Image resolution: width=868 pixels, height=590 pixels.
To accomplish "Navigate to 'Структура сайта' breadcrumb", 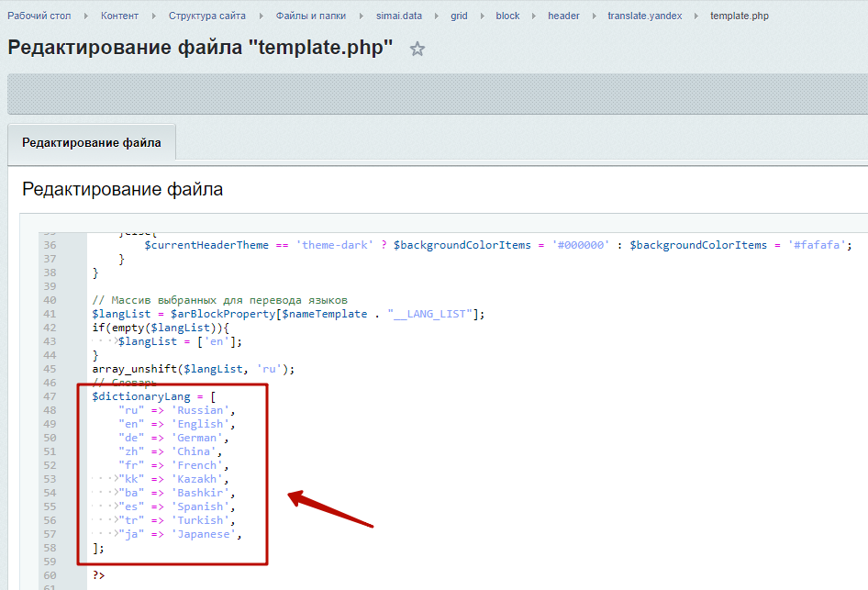I will point(207,16).
